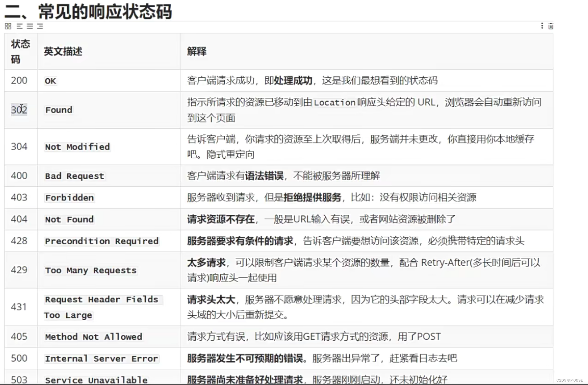Select the 404 status code cell
The height and width of the screenshot is (385, 588).
[20, 219]
